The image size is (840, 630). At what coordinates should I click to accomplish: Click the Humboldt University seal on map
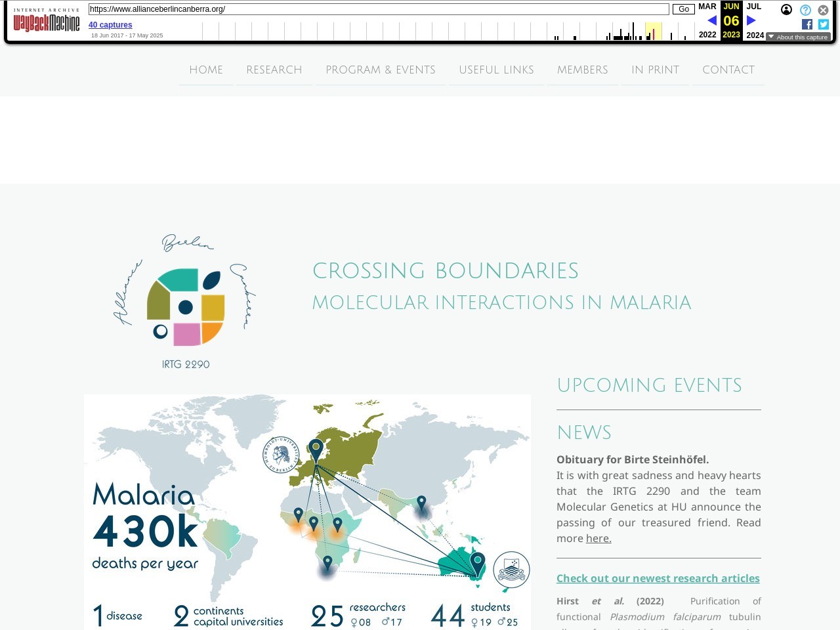click(281, 454)
